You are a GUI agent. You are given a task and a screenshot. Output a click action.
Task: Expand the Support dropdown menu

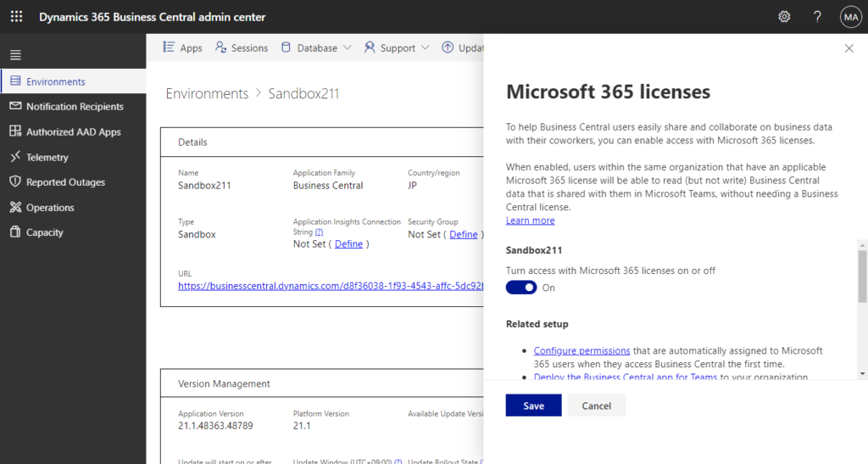click(x=397, y=48)
